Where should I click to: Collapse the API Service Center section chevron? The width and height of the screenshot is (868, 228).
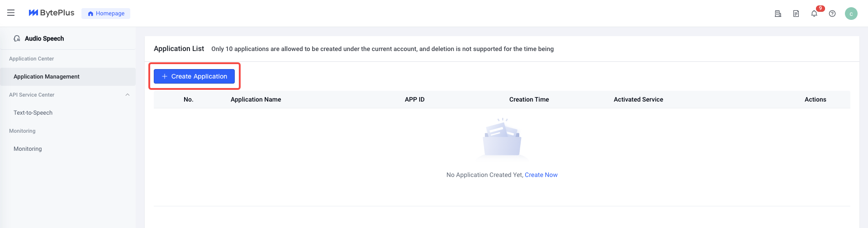(128, 95)
